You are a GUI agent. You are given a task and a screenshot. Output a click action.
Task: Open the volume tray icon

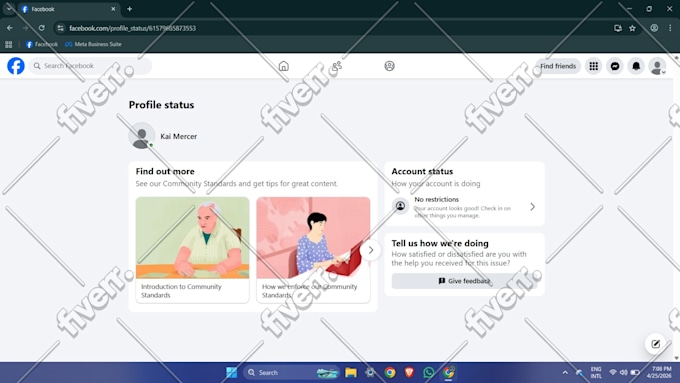pyautogui.click(x=624, y=373)
